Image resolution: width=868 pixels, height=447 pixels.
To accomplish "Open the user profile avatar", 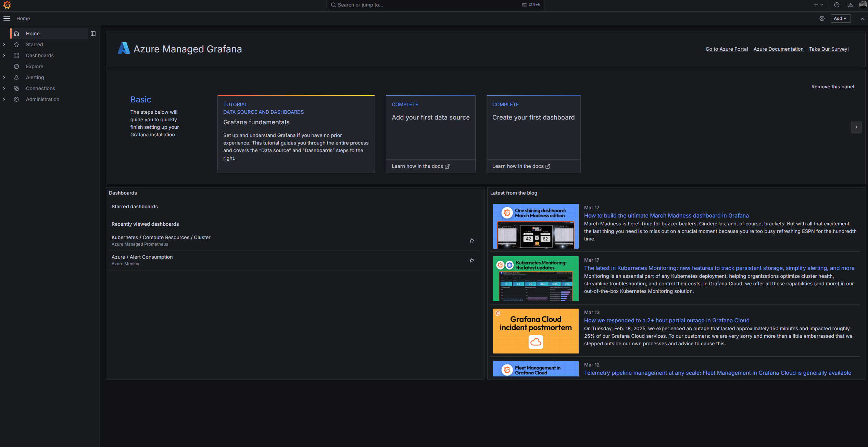I will [x=863, y=4].
